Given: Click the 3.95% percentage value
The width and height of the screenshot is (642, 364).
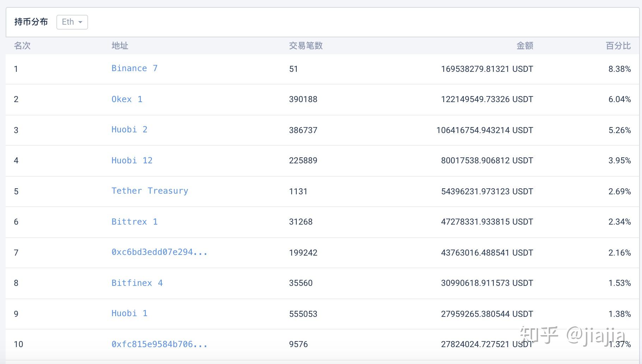Looking at the screenshot, I should [619, 161].
